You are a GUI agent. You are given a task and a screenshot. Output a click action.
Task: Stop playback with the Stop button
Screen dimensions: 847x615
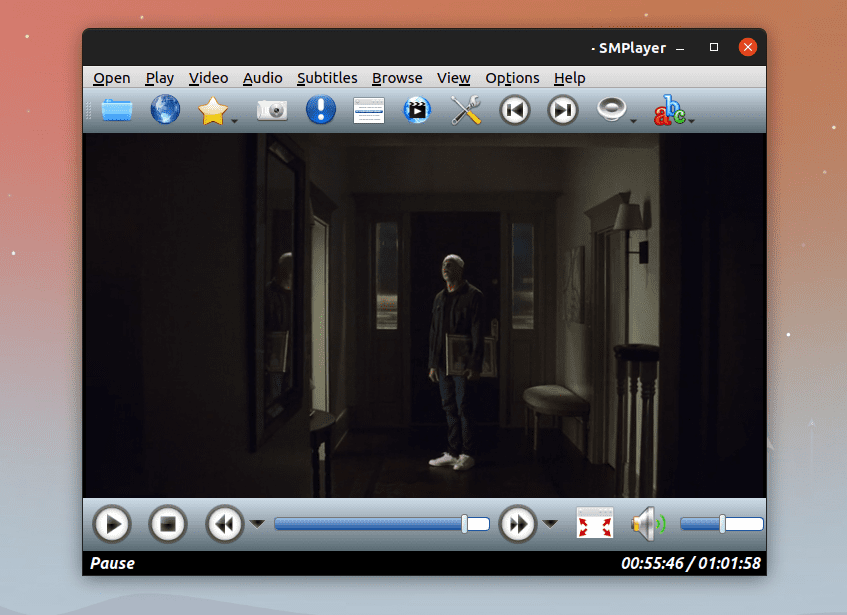click(x=167, y=524)
